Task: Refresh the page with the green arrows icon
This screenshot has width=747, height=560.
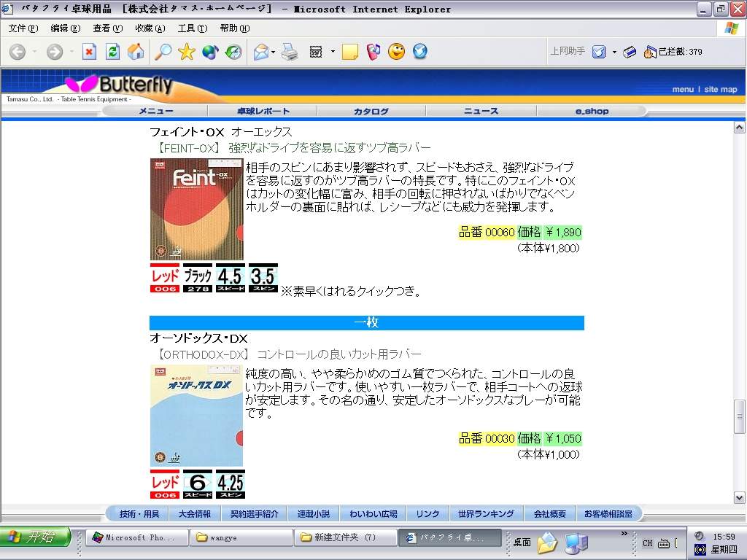Action: (112, 52)
